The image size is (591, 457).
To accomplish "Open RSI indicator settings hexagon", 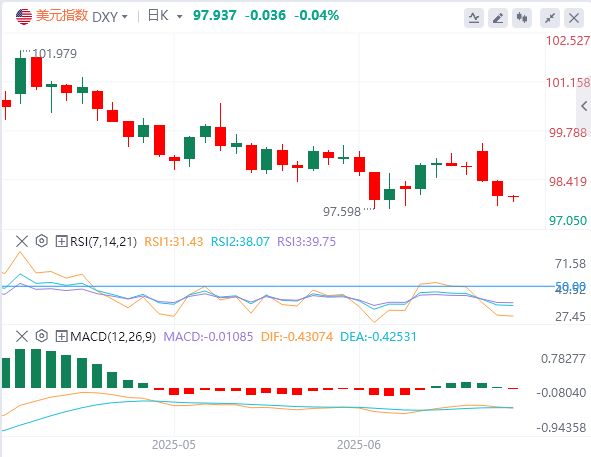I will pyautogui.click(x=41, y=241).
